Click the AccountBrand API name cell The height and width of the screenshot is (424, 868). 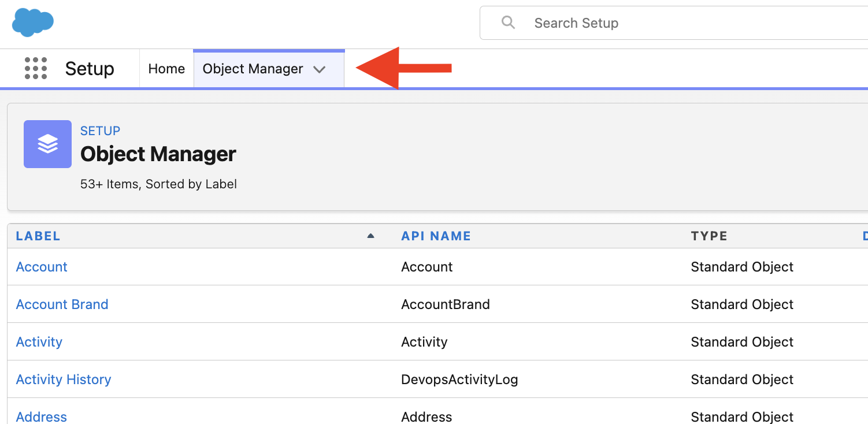(446, 304)
